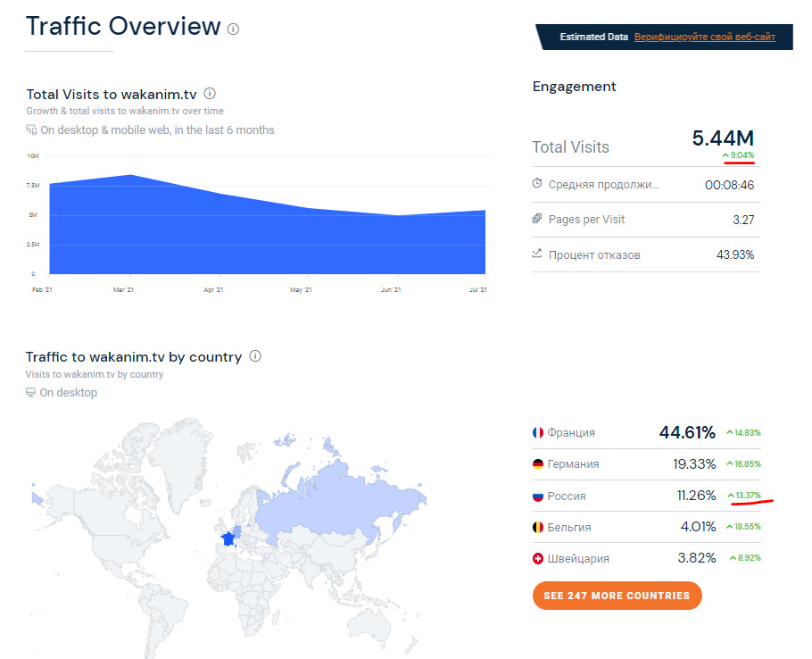This screenshot has width=812, height=659.
Task: Click the Russian flag icon
Action: [538, 496]
